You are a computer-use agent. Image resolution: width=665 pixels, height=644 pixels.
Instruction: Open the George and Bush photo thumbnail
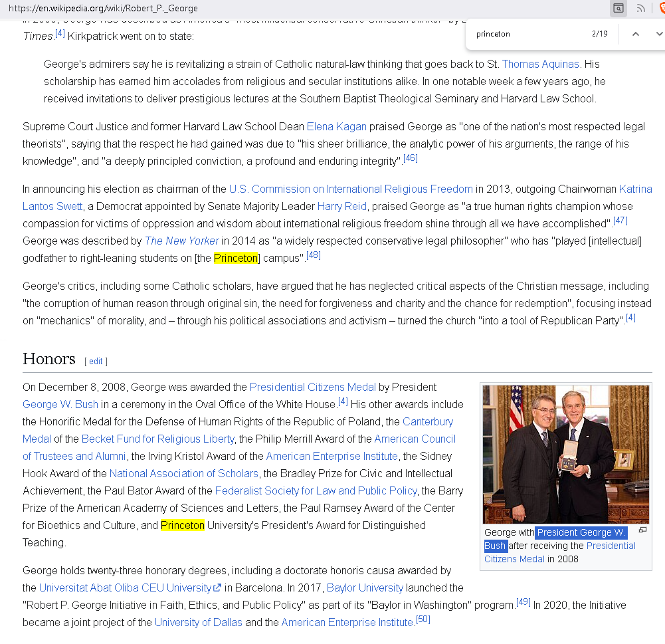coord(566,454)
